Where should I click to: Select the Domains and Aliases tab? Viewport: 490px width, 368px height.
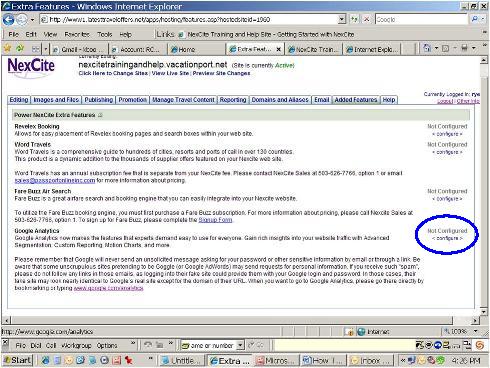coord(280,100)
